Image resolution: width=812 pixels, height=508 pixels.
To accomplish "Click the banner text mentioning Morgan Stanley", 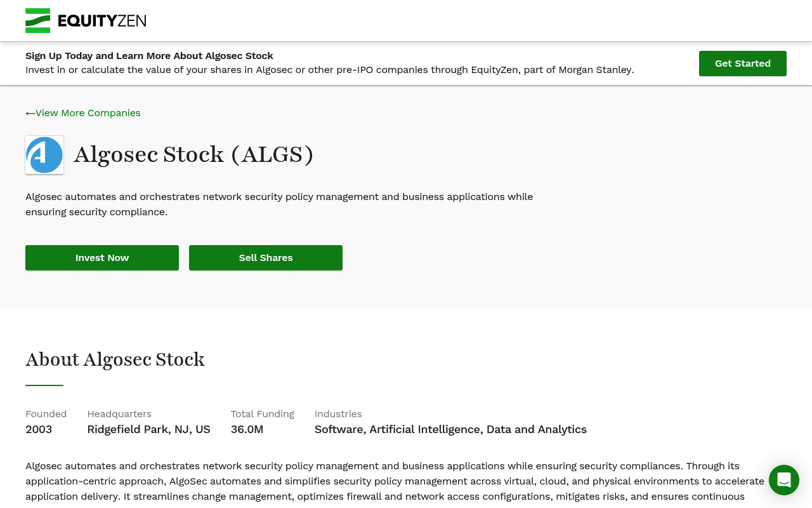I will pos(330,70).
